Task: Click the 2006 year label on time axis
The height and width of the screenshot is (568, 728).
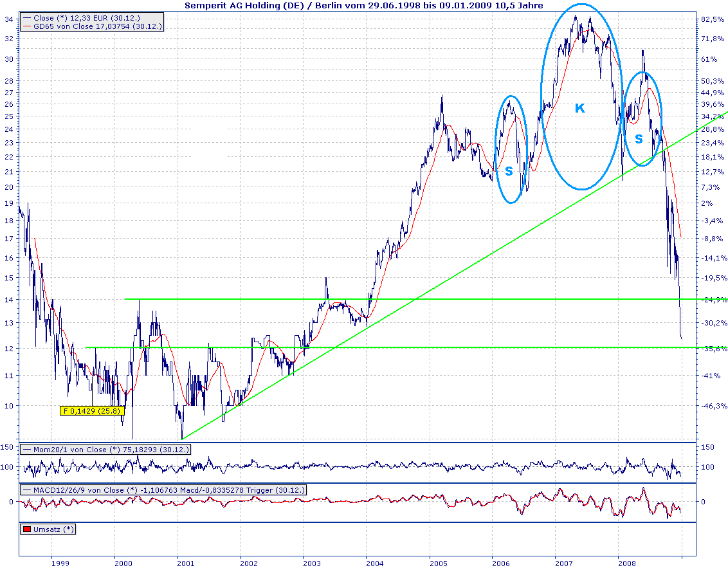Action: coord(501,563)
